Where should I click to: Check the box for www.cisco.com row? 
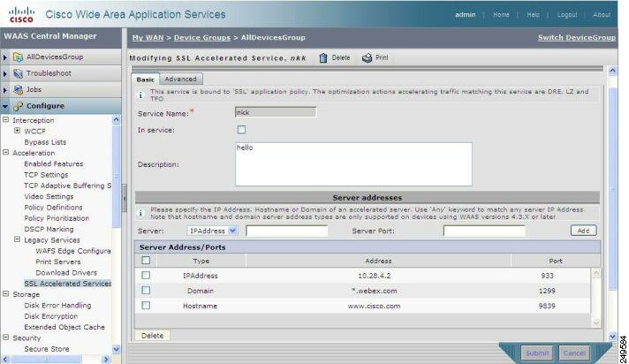[146, 306]
